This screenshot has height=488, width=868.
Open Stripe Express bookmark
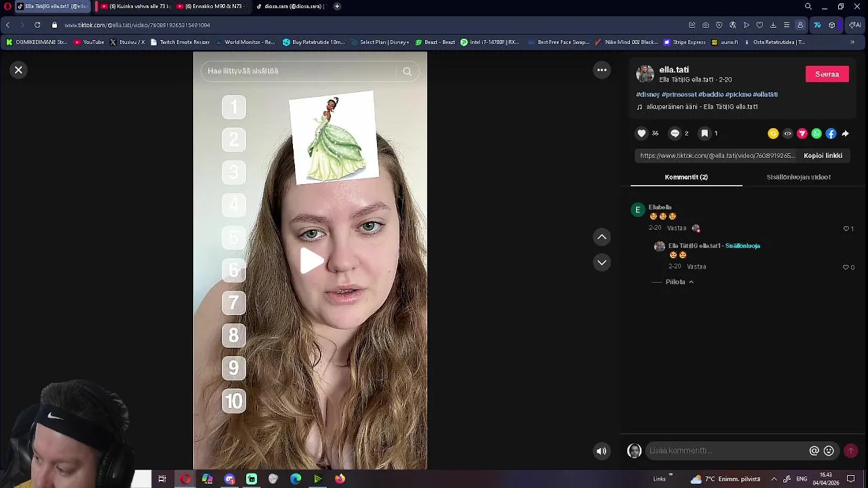click(x=685, y=42)
